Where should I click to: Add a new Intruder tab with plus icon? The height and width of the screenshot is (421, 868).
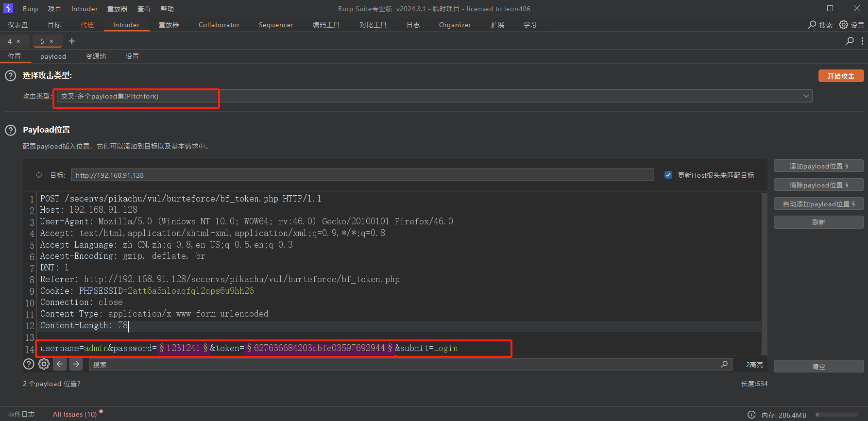coord(72,41)
